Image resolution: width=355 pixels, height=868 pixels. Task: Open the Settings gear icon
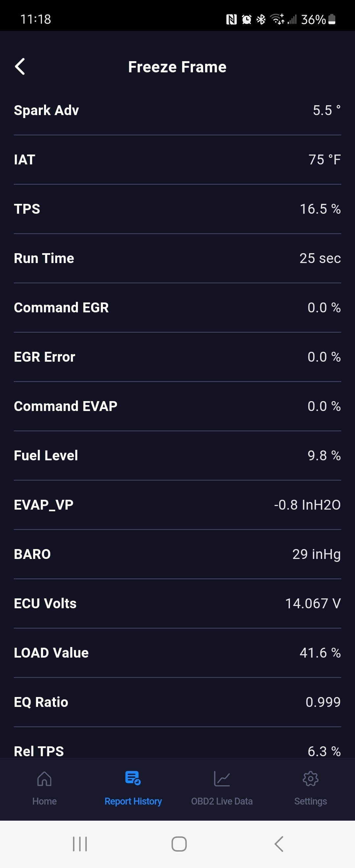(310, 779)
